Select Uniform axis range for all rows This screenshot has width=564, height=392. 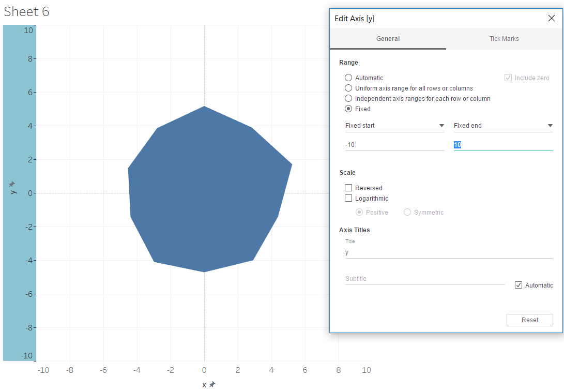coord(348,88)
